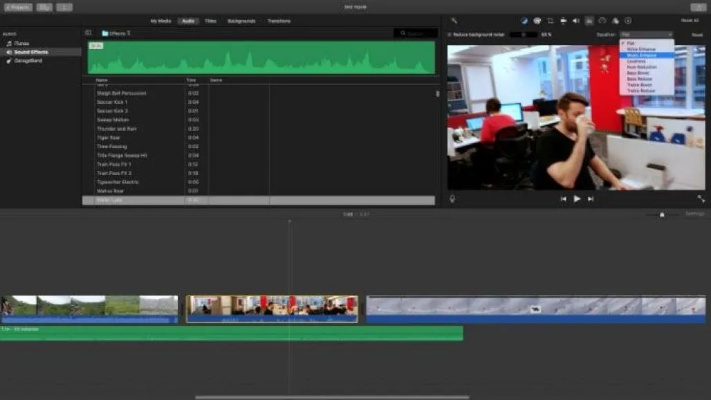
Task: Toggle the sidebar visibility button in browser
Action: [x=88, y=33]
